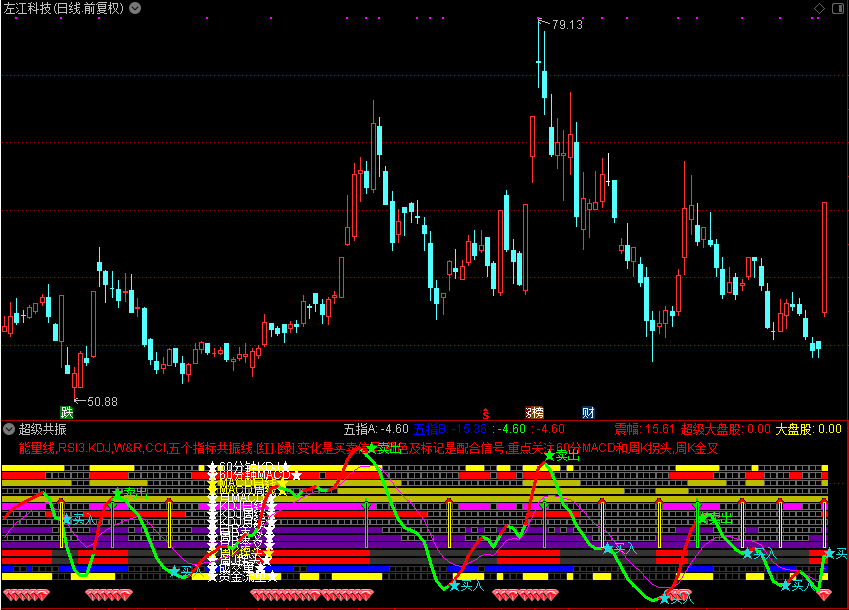Click the 震幅: 15.61 readout
The width and height of the screenshot is (849, 610).
point(644,429)
